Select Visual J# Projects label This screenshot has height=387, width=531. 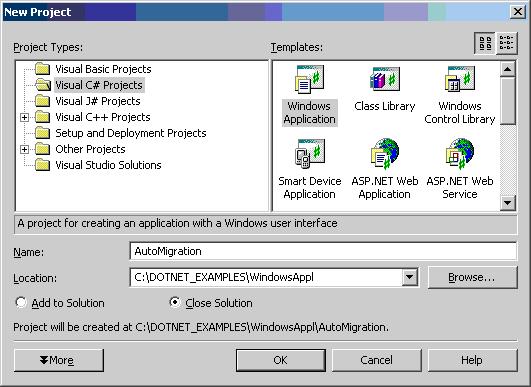pyautogui.click(x=98, y=101)
